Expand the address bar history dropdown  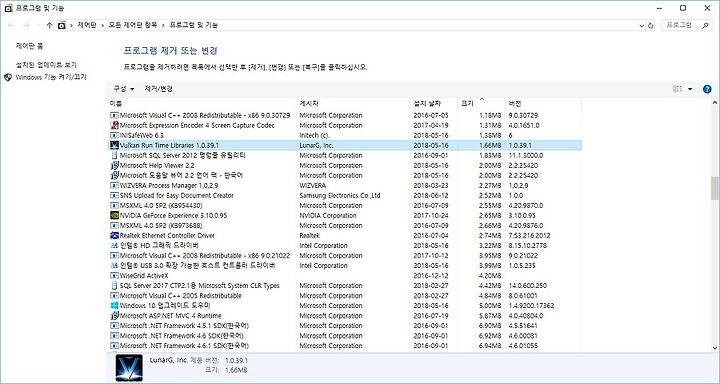[642, 26]
